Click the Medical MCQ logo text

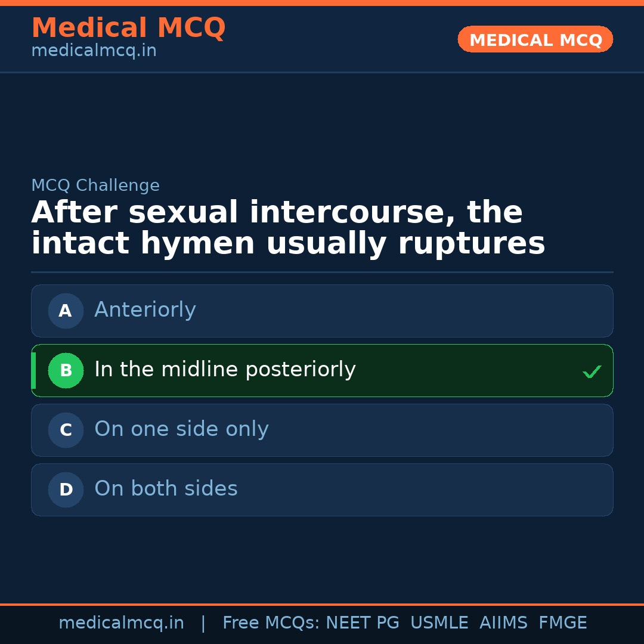[128, 27]
